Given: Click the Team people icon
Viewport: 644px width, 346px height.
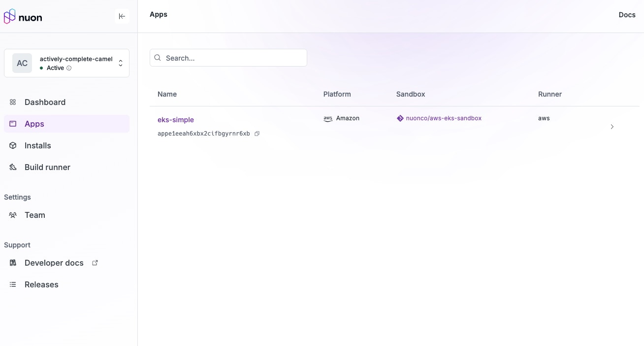Looking at the screenshot, I should tap(13, 215).
